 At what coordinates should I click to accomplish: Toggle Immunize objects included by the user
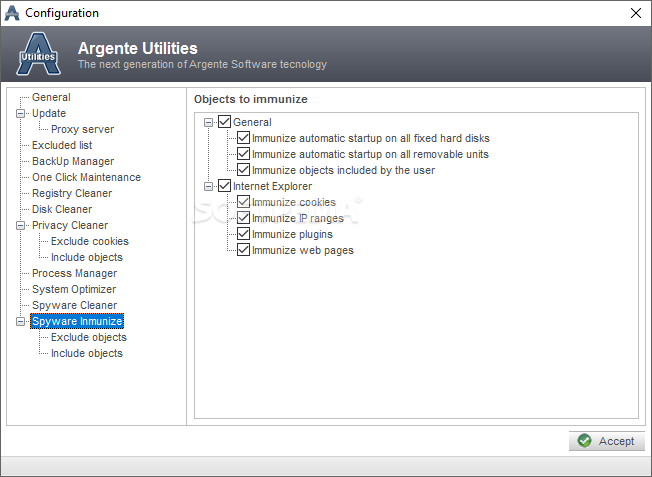[243, 170]
